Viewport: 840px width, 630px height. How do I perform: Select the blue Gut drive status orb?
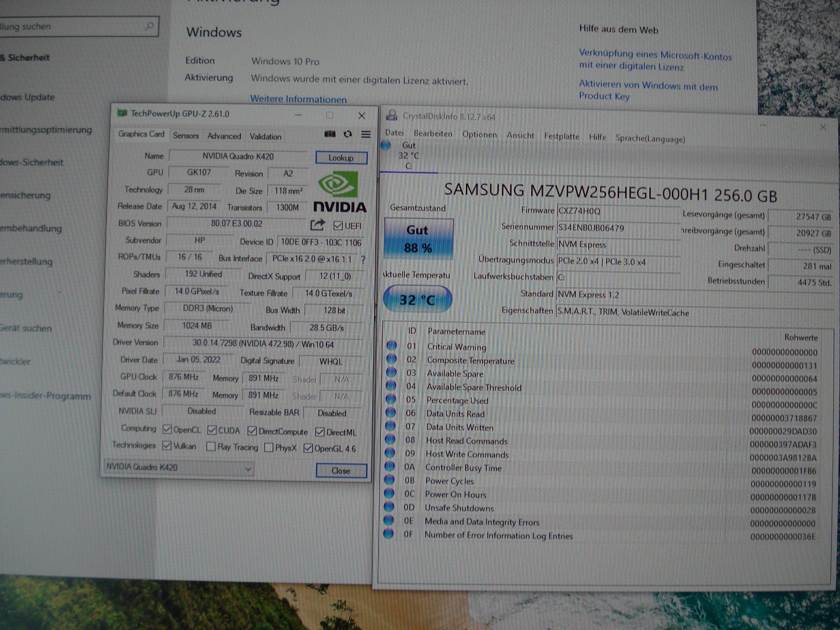point(386,145)
